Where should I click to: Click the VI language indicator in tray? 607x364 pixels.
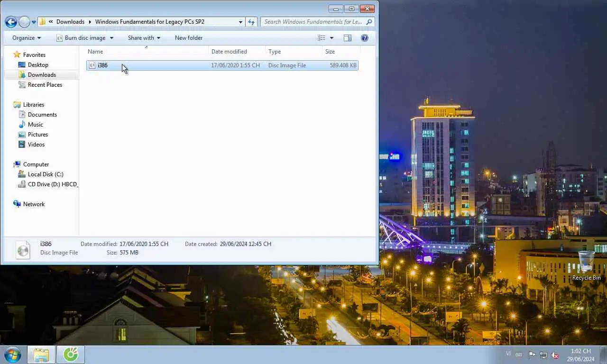508,354
